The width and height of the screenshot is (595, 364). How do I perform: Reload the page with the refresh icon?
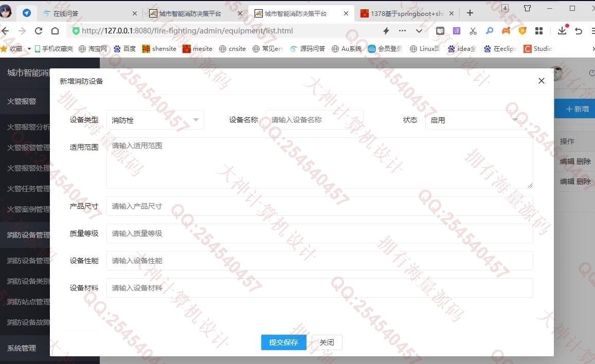point(38,31)
